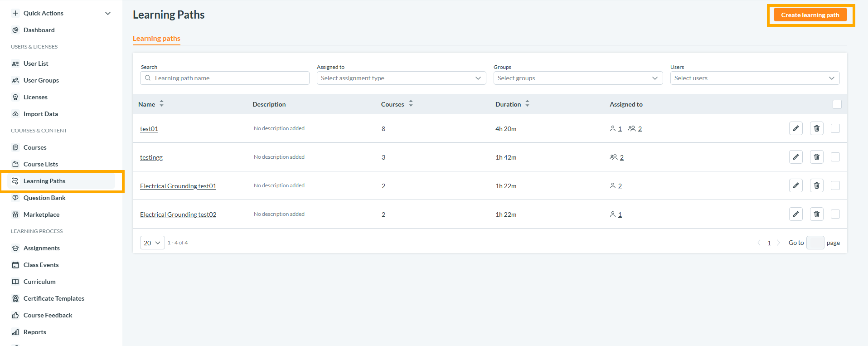Viewport: 868px width, 346px height.
Task: Delete Electrical Grounding test02 via trash icon
Action: (816, 214)
